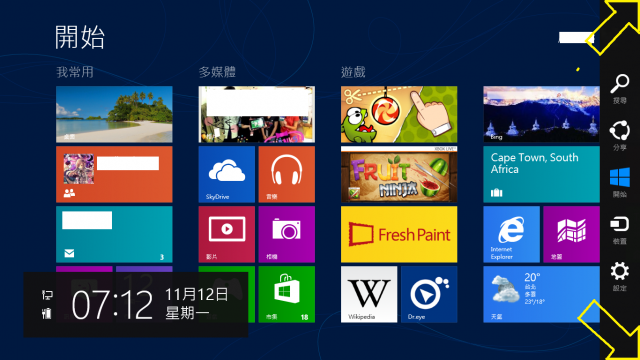Click the 遊戲 group heading
The height and width of the screenshot is (360, 640).
(x=353, y=72)
